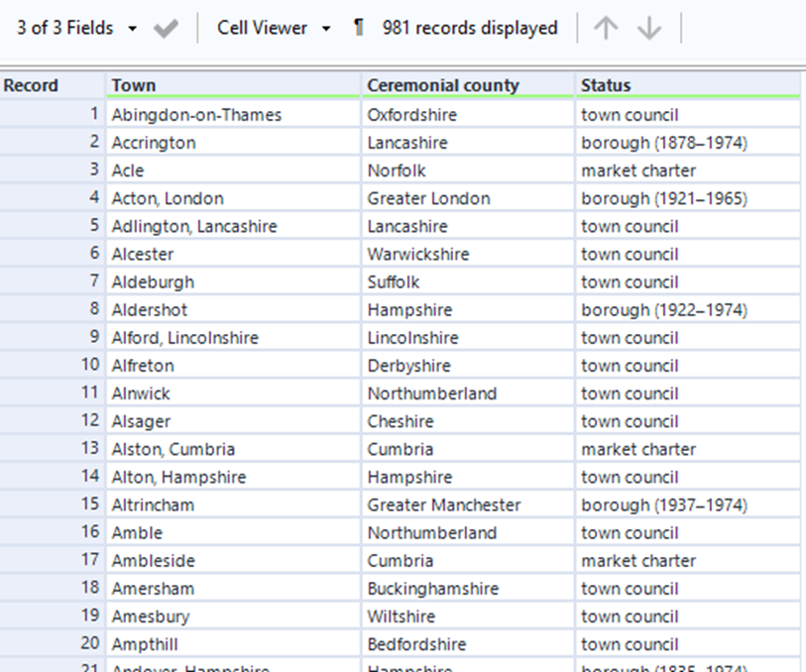Screen dimensions: 806x672
Task: Toggle the paragraph whitespace symbol icon
Action: tap(359, 29)
